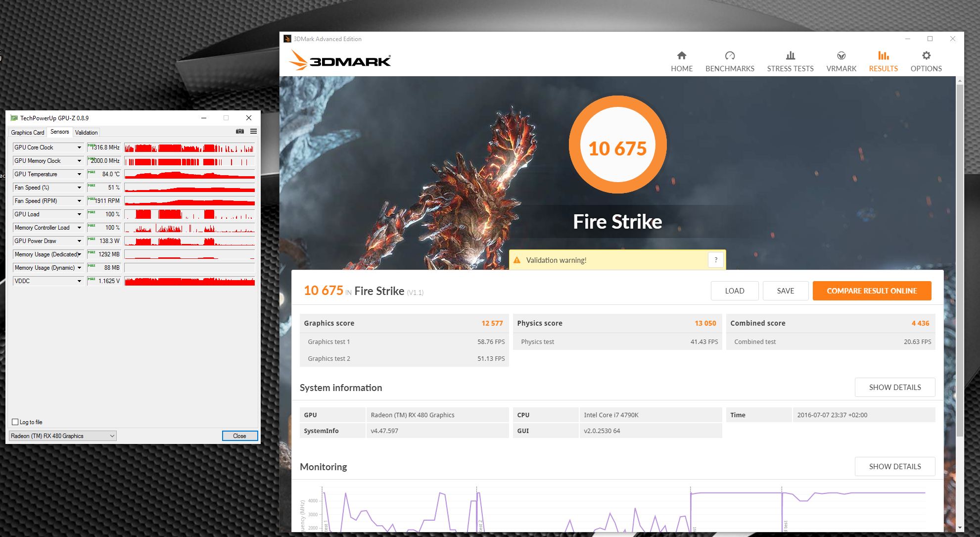
Task: Expand the GPU Core Clock sensor dropdown
Action: (79, 147)
